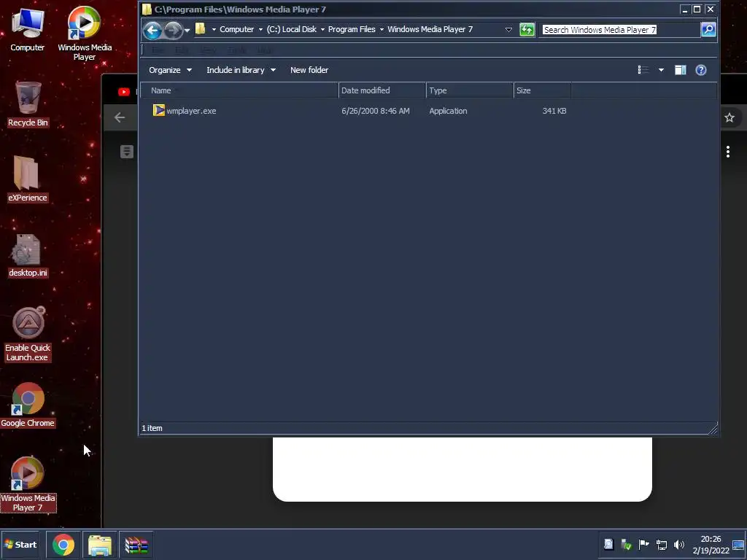Open the eXPerience folder on desktop

[x=27, y=179]
